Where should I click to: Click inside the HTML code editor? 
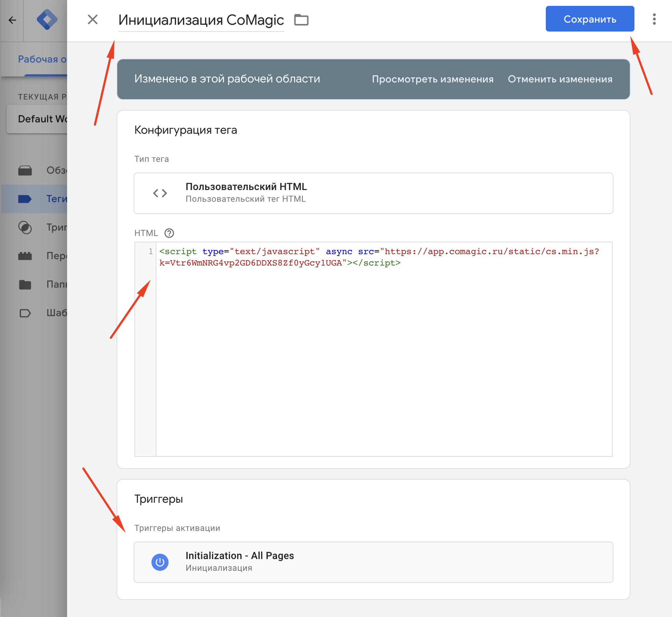pos(384,349)
